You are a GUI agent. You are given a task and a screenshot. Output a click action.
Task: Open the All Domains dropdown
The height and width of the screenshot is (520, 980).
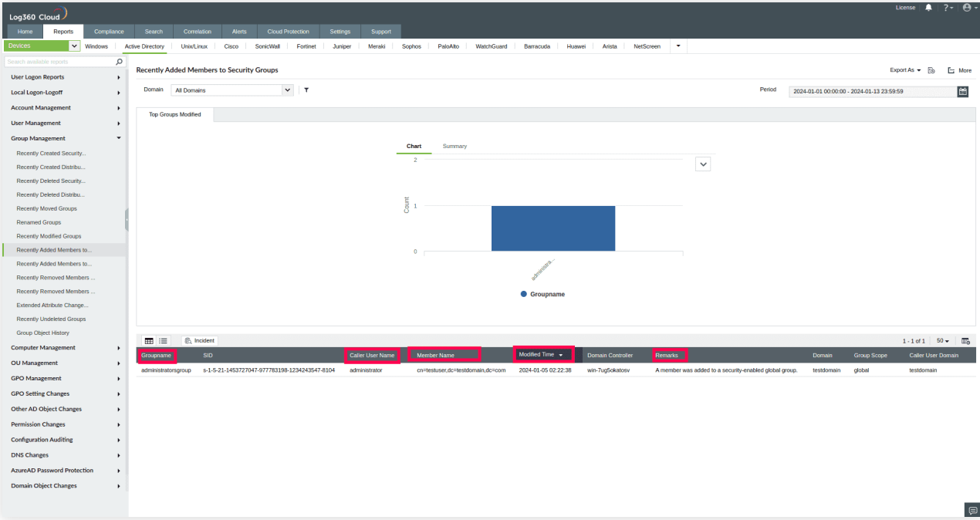(x=232, y=90)
